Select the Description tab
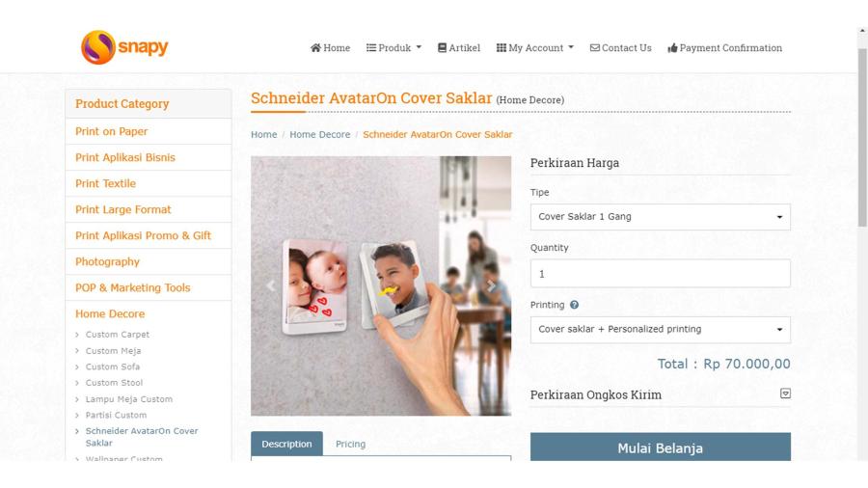 [x=286, y=444]
